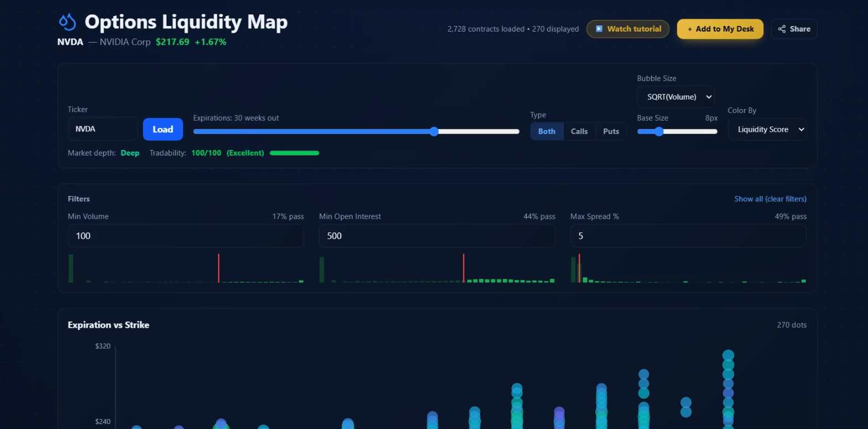The height and width of the screenshot is (429, 868).
Task: Click the $217.69 price text
Action: click(173, 42)
